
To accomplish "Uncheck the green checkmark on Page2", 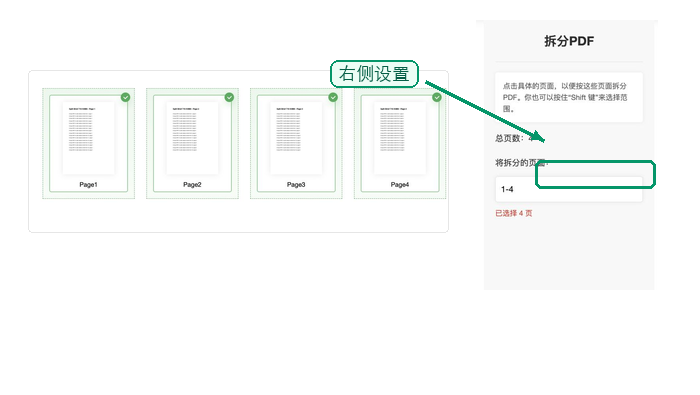I will pos(229,97).
